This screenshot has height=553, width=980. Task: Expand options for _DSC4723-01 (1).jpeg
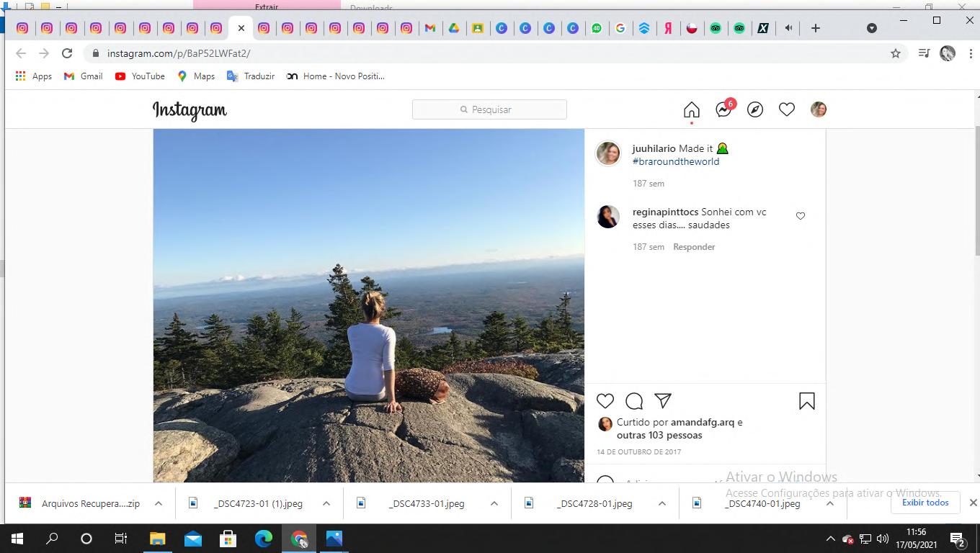tap(326, 503)
